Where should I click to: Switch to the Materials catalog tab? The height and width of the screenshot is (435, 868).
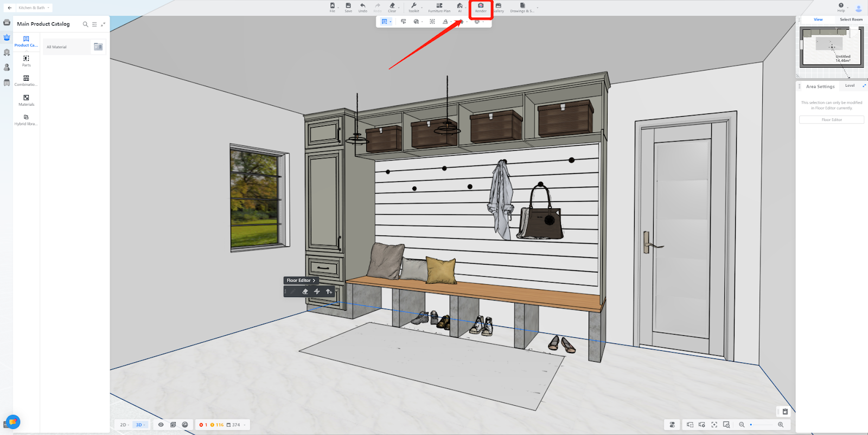point(26,100)
